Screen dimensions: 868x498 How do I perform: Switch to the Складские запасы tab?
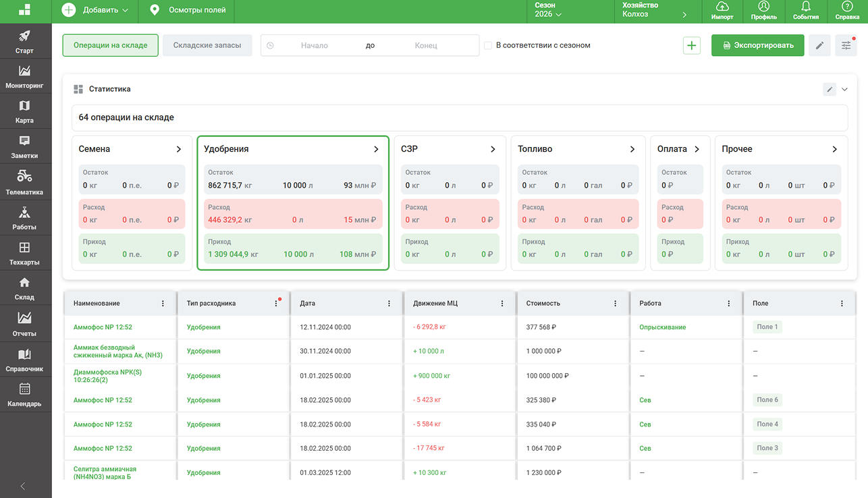pyautogui.click(x=207, y=45)
